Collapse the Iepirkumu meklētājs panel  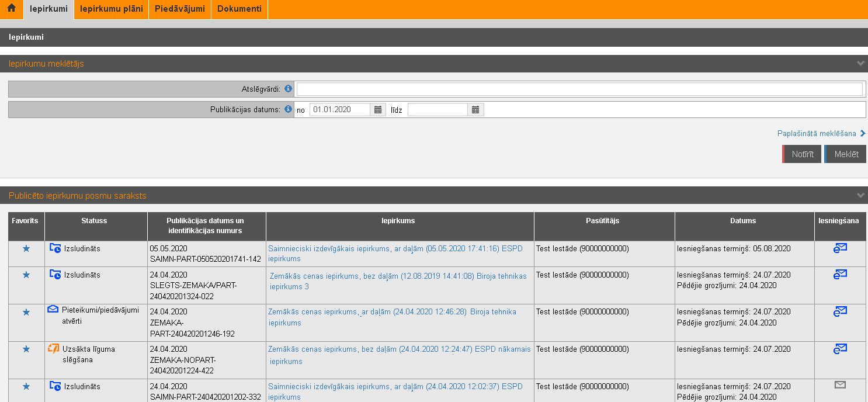click(860, 63)
